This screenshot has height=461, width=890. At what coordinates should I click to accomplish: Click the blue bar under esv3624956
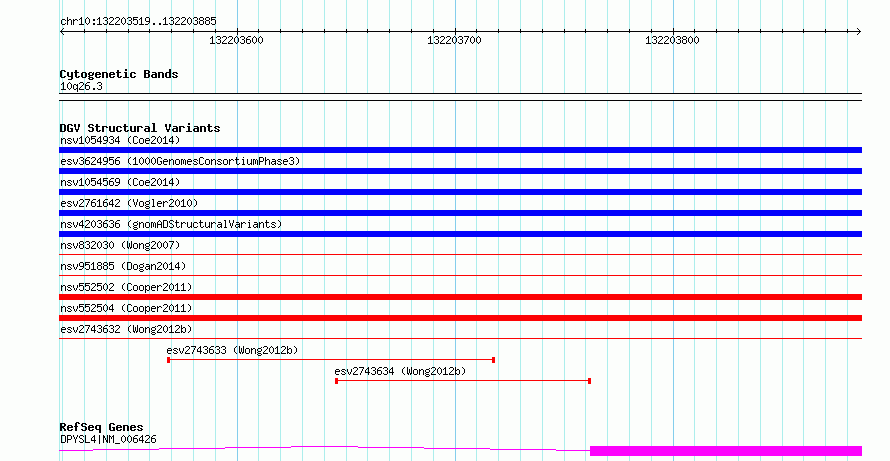[460, 171]
